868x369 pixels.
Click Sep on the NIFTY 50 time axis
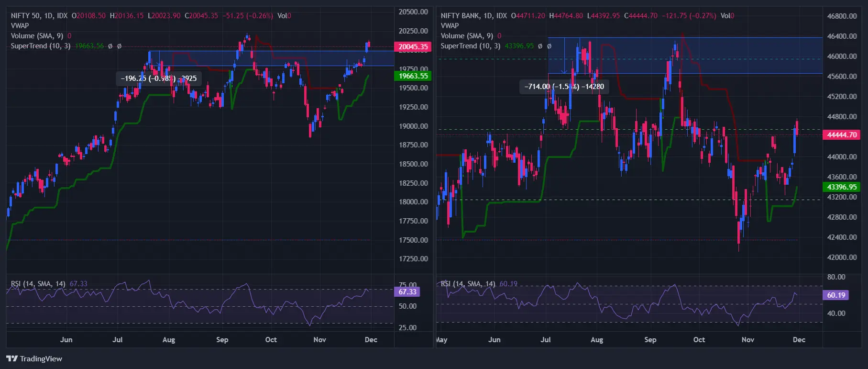point(222,340)
